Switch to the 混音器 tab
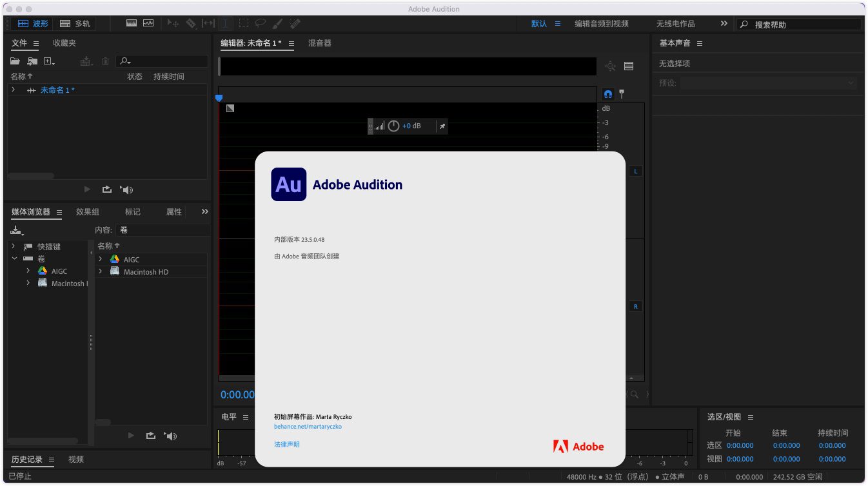 click(319, 43)
